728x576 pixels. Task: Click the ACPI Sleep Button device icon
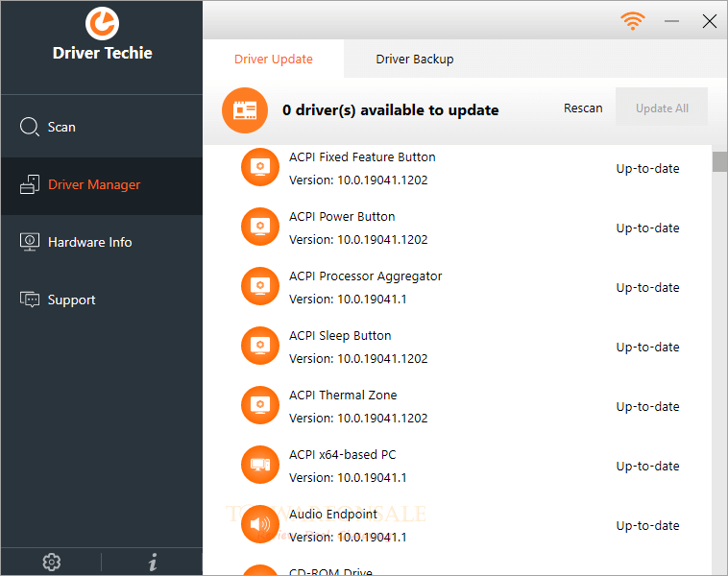tap(260, 346)
